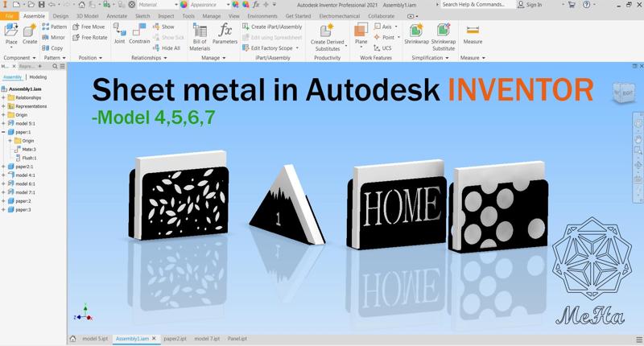This screenshot has height=346, width=644.
Task: Switch to the Design ribbon tab
Action: coord(61,16)
